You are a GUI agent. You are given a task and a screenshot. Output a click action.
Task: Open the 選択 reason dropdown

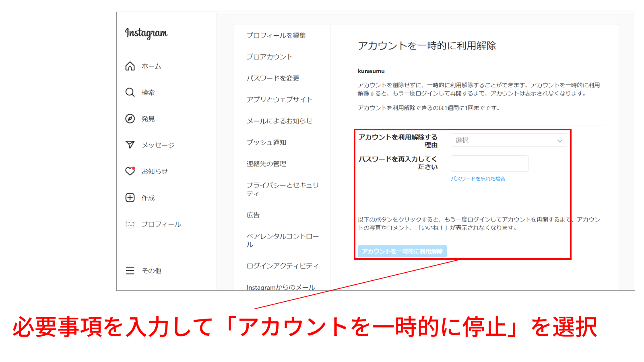[x=509, y=140]
